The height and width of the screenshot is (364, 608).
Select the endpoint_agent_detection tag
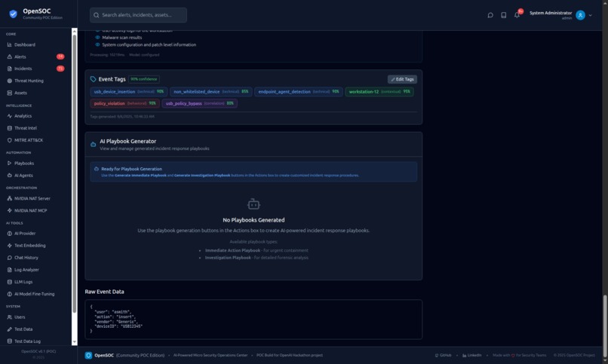coord(299,92)
